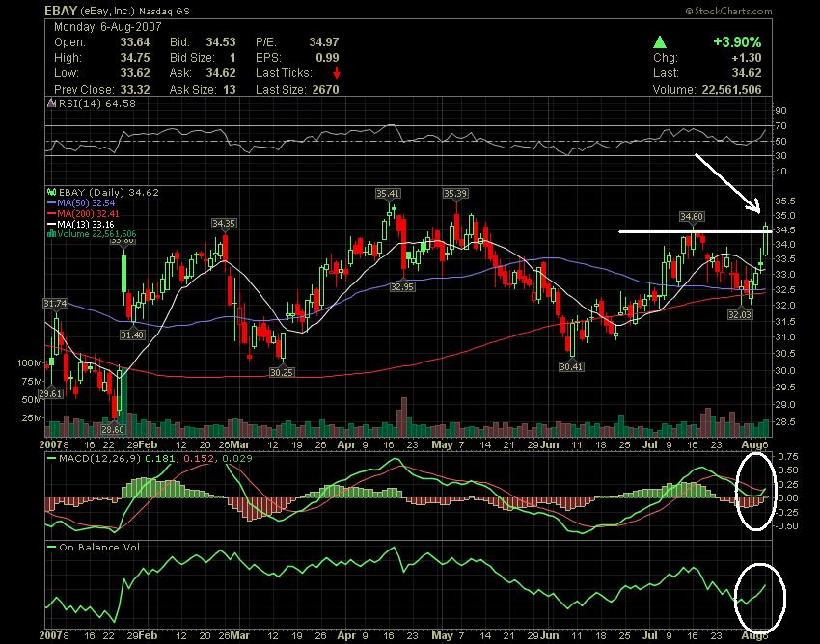Click the 25M volume axis label
Image resolution: width=820 pixels, height=644 pixels.
coord(32,418)
